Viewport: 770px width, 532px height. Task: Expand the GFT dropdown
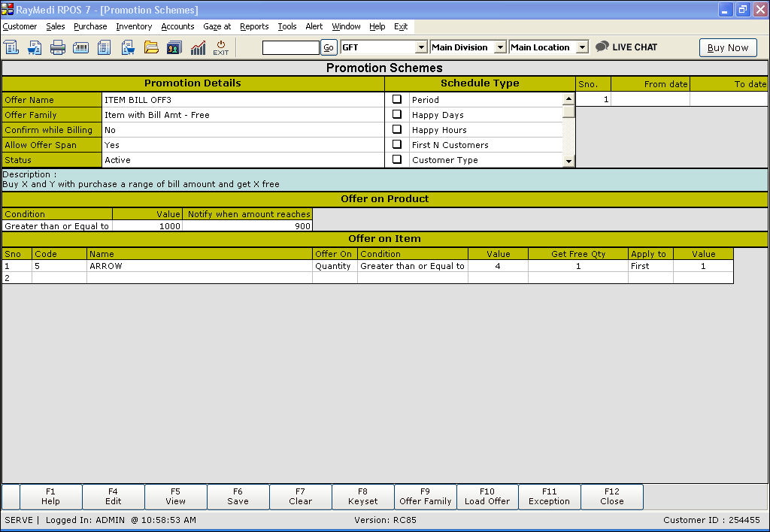point(421,47)
